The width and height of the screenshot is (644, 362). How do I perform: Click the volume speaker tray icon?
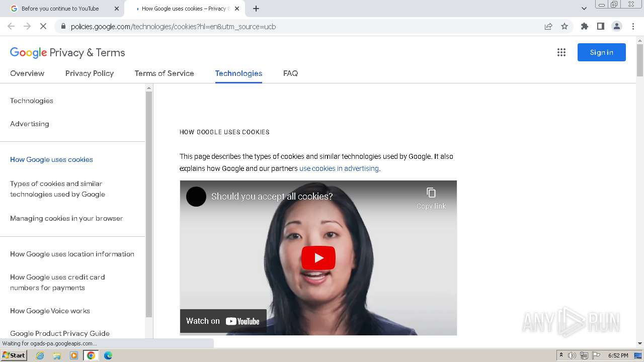tap(572, 355)
